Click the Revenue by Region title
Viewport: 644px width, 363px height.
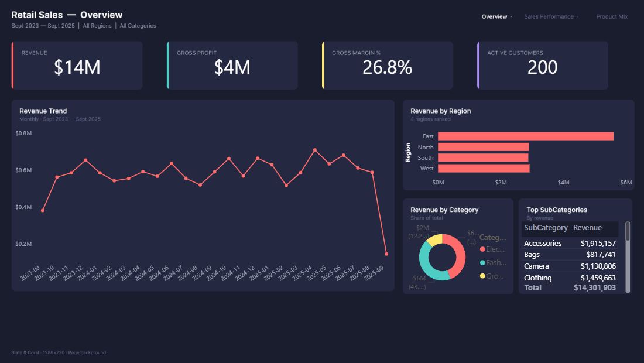[x=441, y=111]
